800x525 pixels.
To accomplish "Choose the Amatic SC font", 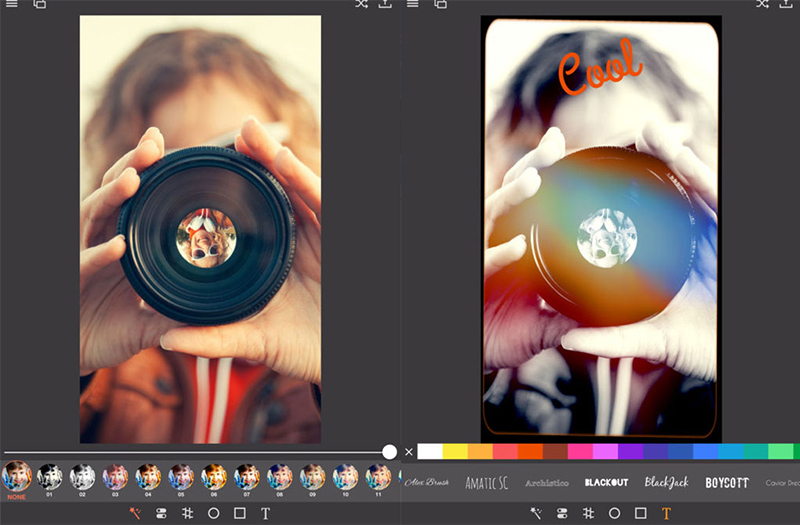I will pyautogui.click(x=487, y=483).
